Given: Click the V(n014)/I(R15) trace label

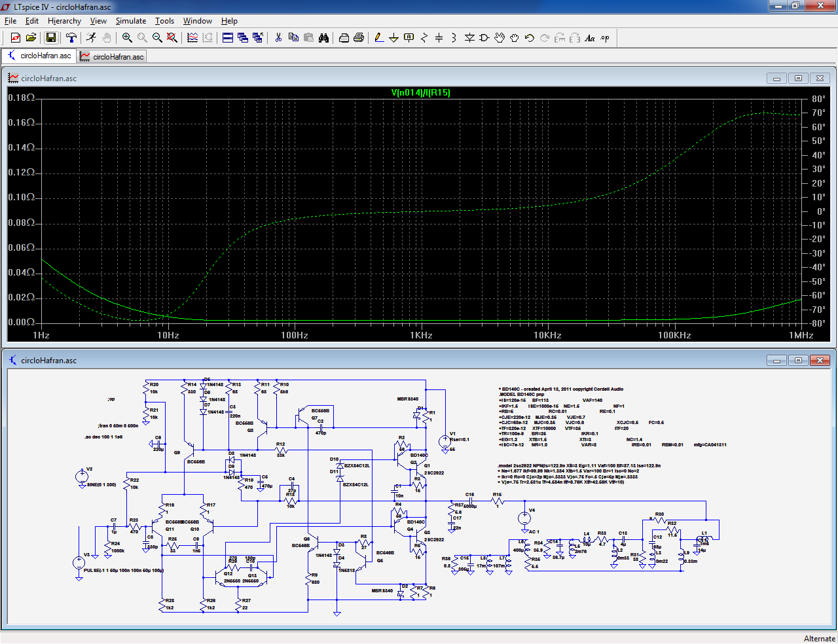Looking at the screenshot, I should coord(421,92).
